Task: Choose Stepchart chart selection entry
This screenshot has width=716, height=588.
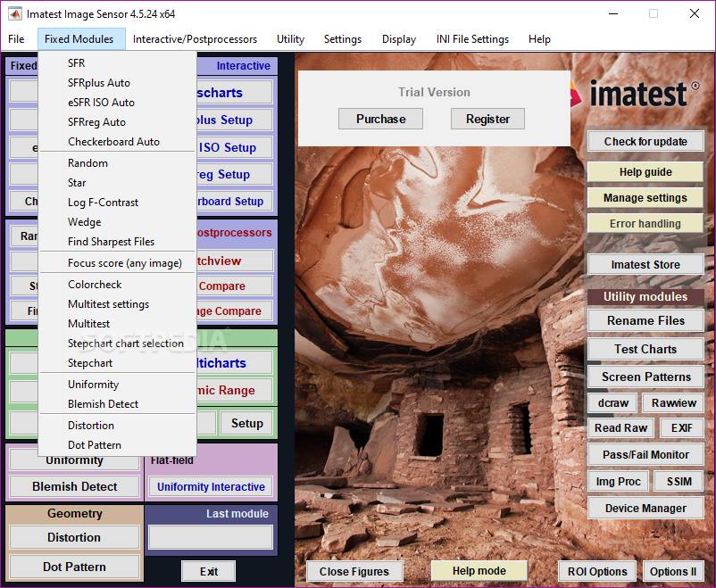Action: (x=118, y=344)
